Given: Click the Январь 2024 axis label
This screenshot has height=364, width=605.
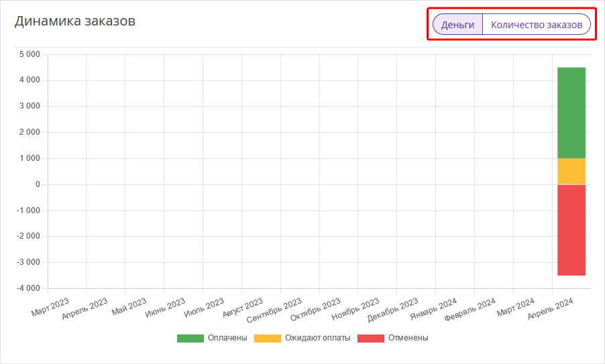Looking at the screenshot, I should [x=433, y=309].
